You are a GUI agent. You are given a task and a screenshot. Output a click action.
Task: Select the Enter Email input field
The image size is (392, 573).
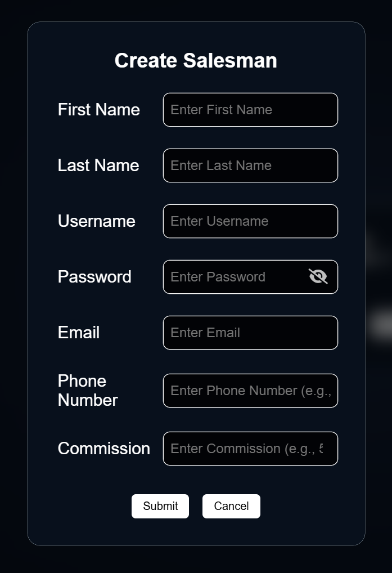click(250, 333)
